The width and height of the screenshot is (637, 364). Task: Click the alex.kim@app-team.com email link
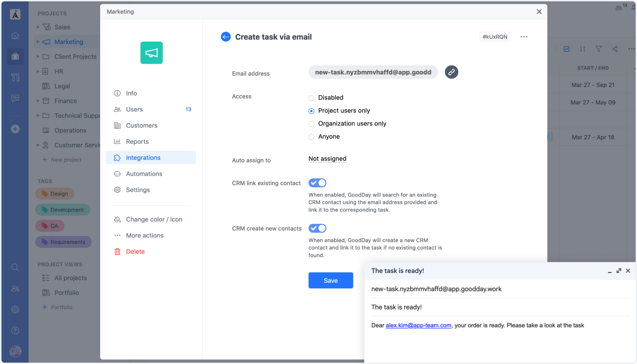pyautogui.click(x=419, y=325)
